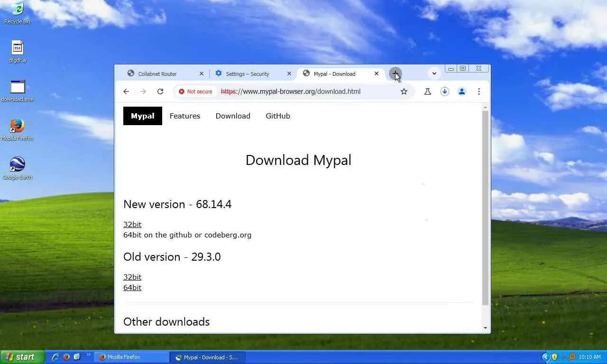
Task: Open the Chrome Labs flask icon
Action: 428,91
